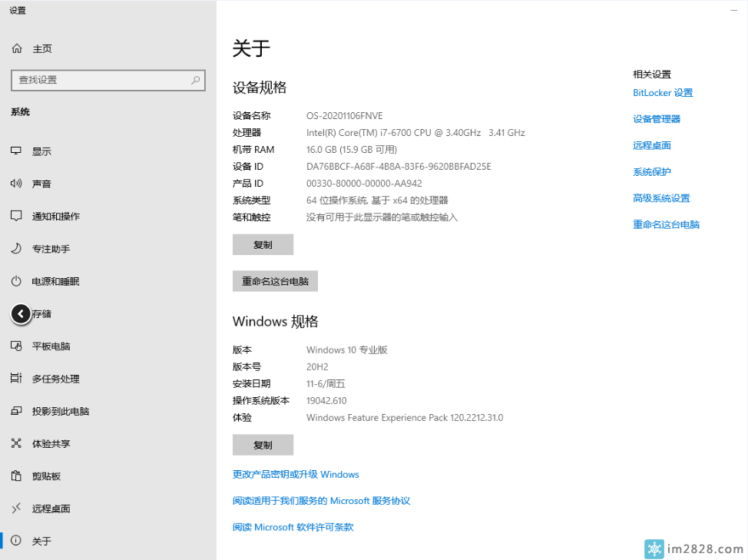Image resolution: width=748 pixels, height=560 pixels.
Task: Click device name OS-20201106FNVE
Action: click(344, 116)
